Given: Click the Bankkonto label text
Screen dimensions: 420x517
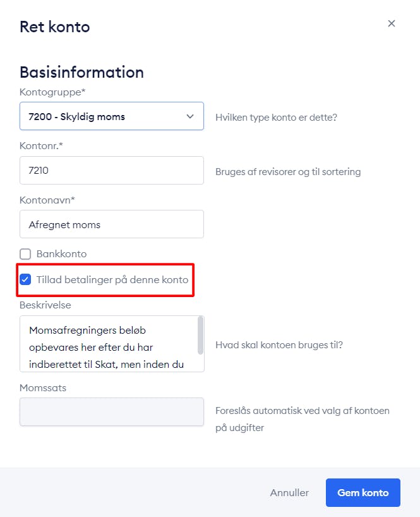Looking at the screenshot, I should point(62,254).
